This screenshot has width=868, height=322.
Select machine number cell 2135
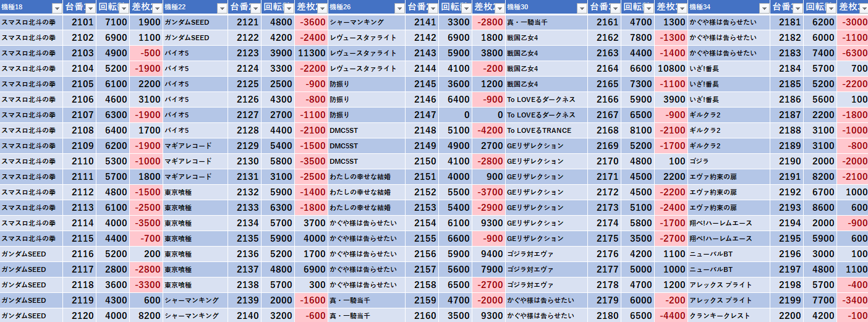(244, 239)
